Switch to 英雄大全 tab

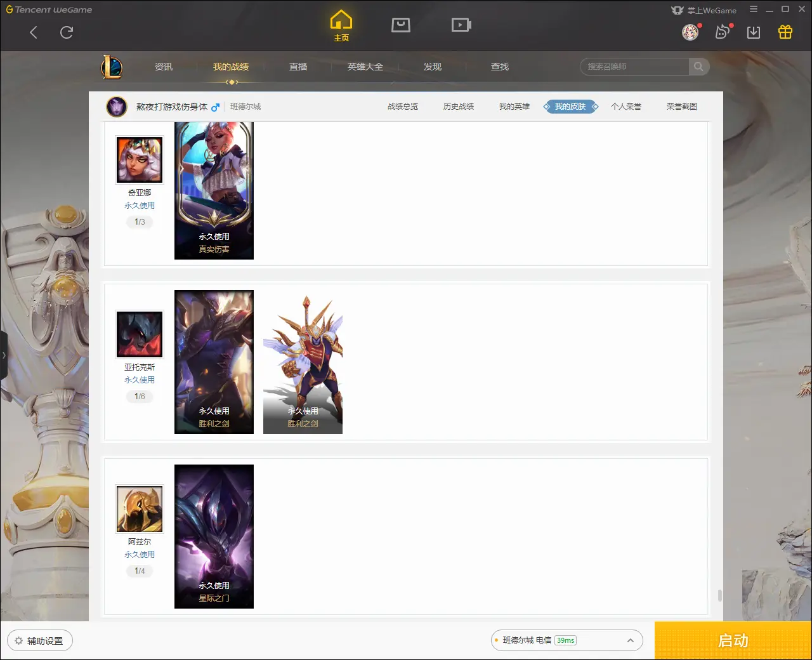[x=365, y=67]
